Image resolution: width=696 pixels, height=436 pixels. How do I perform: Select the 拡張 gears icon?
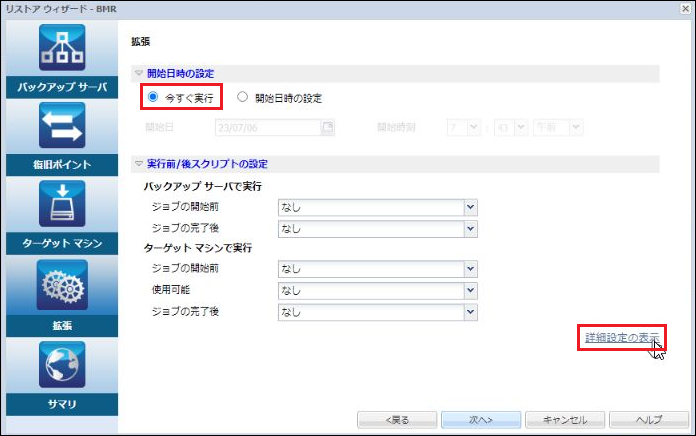coord(62,285)
